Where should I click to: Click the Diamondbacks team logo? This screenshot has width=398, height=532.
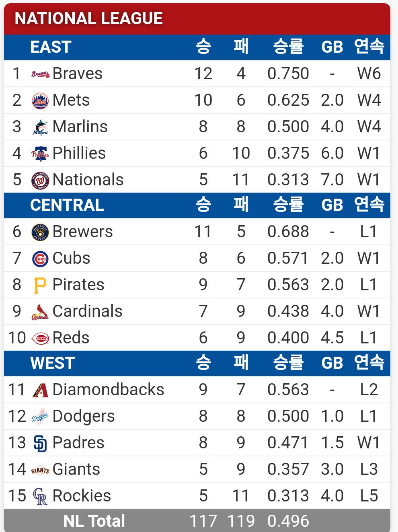(x=40, y=390)
